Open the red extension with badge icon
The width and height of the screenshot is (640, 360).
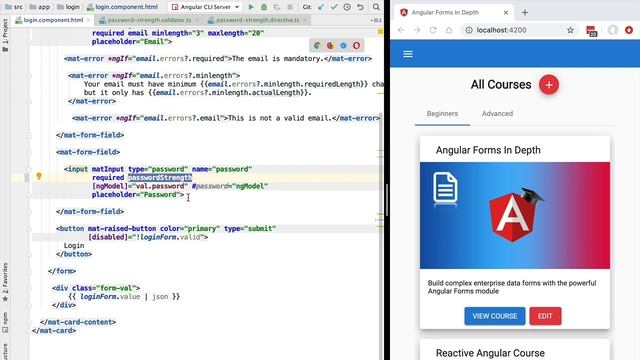[591, 31]
